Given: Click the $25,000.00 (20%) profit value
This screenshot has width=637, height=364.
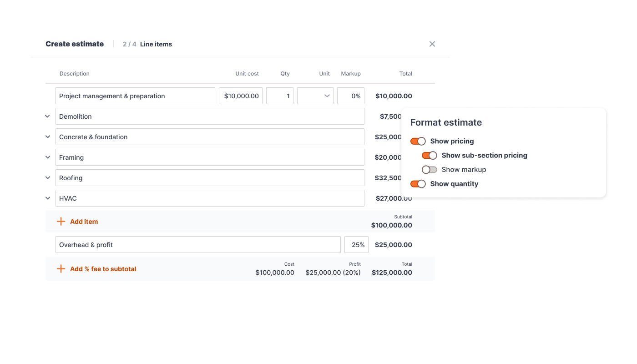Looking at the screenshot, I should 333,273.
